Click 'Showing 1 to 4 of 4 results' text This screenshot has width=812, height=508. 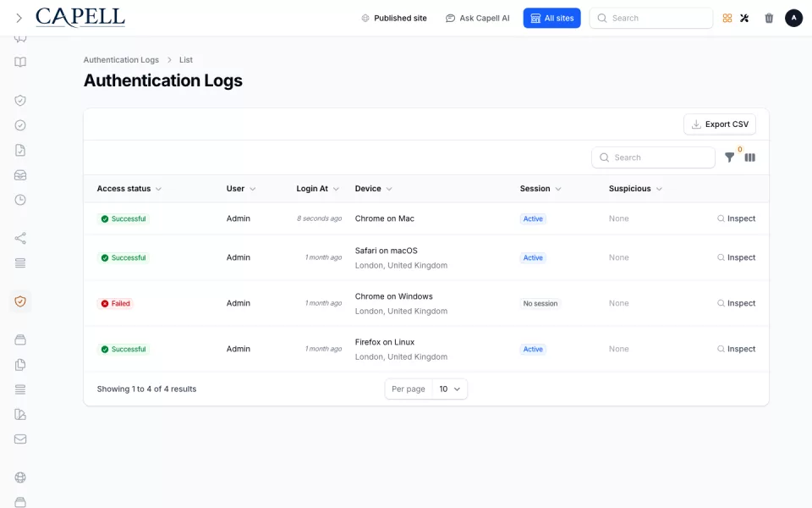(x=146, y=389)
